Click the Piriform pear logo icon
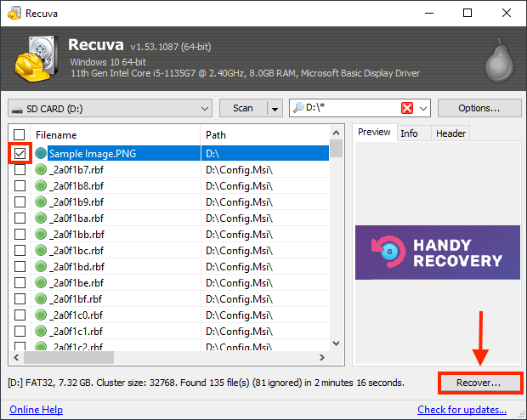 499,60
